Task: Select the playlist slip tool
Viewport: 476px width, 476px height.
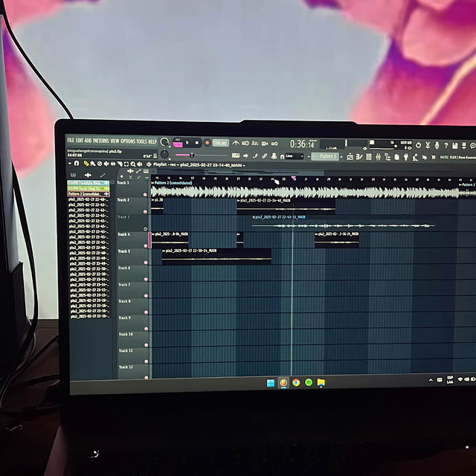Action: [x=113, y=164]
